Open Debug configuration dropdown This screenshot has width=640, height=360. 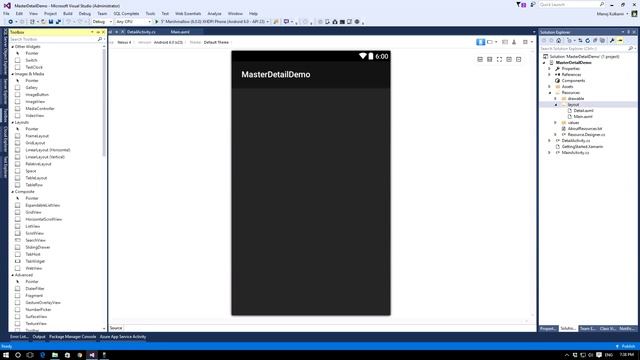pyautogui.click(x=102, y=22)
